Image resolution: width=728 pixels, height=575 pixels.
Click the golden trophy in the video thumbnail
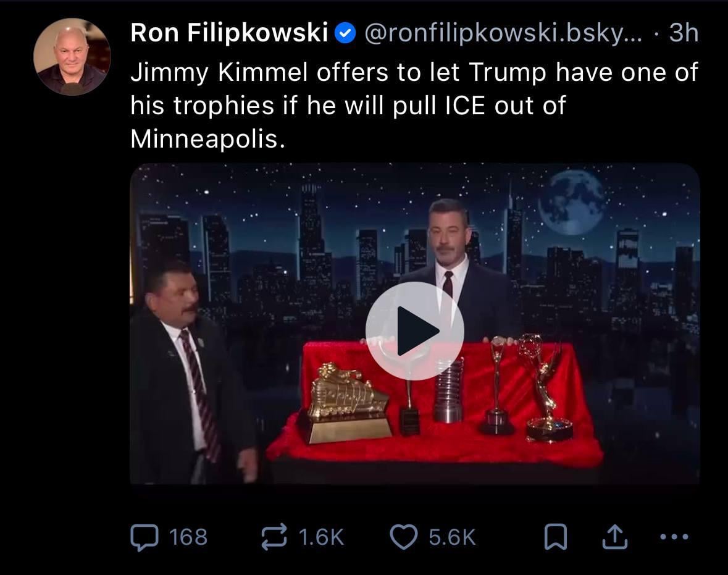click(x=345, y=403)
